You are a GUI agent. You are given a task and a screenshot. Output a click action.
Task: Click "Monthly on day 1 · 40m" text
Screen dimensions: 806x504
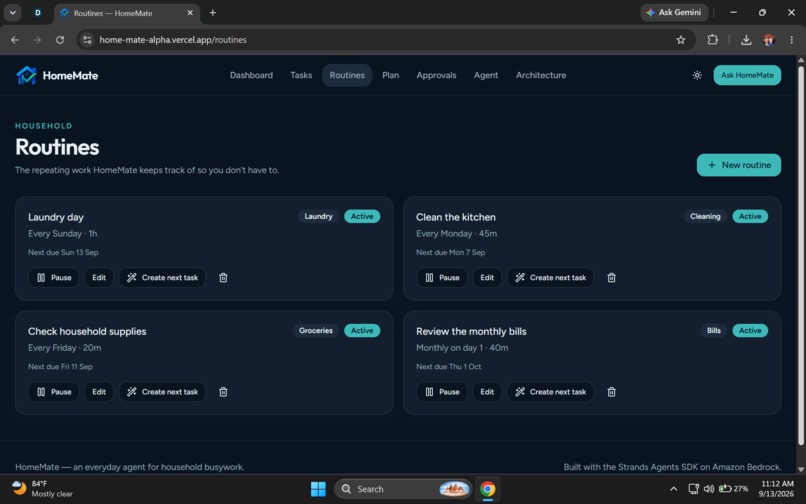(x=462, y=348)
